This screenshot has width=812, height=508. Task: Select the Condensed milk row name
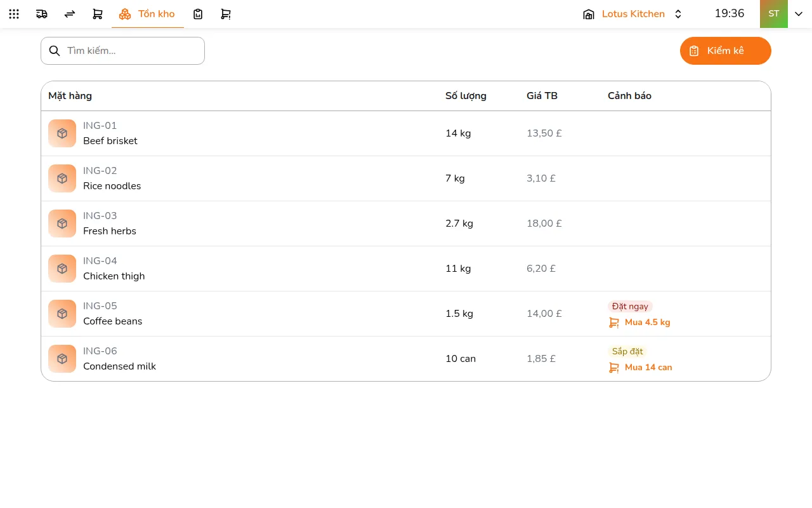coord(119,366)
